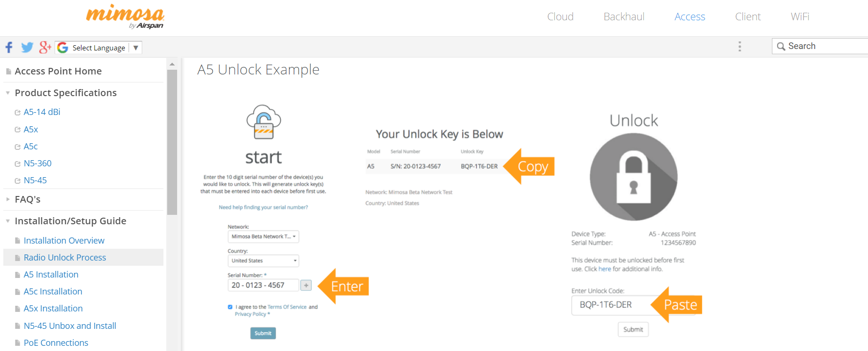This screenshot has height=351, width=868.
Task: Click inside the Search input field
Action: coord(824,46)
